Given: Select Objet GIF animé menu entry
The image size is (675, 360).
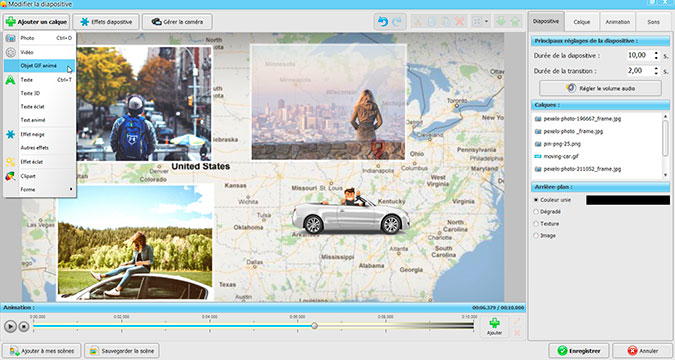Looking at the screenshot, I should (40, 66).
